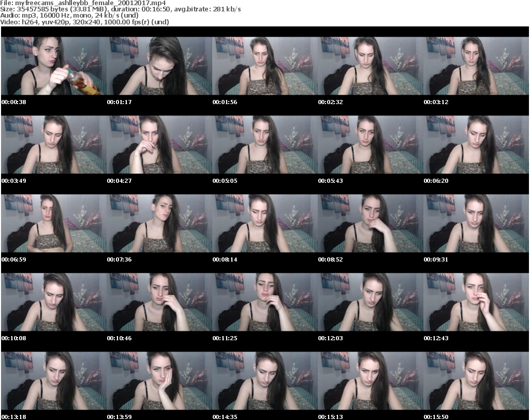Click the timestamp text 00:13:18
530x420 pixels.
click(14, 417)
